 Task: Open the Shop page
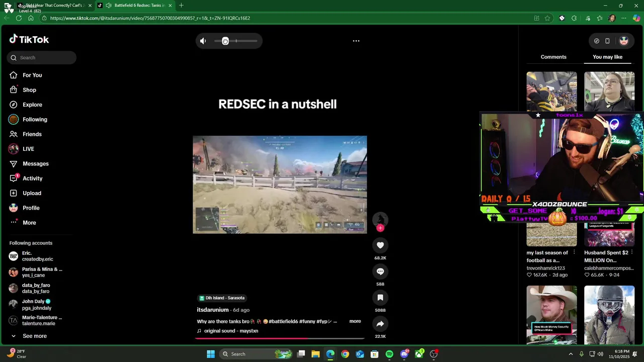[29, 90]
